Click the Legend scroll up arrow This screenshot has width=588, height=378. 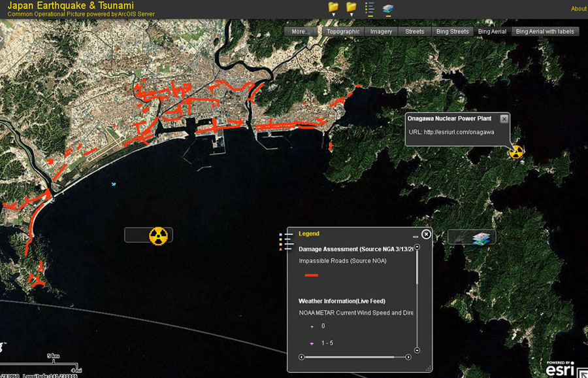tap(417, 247)
